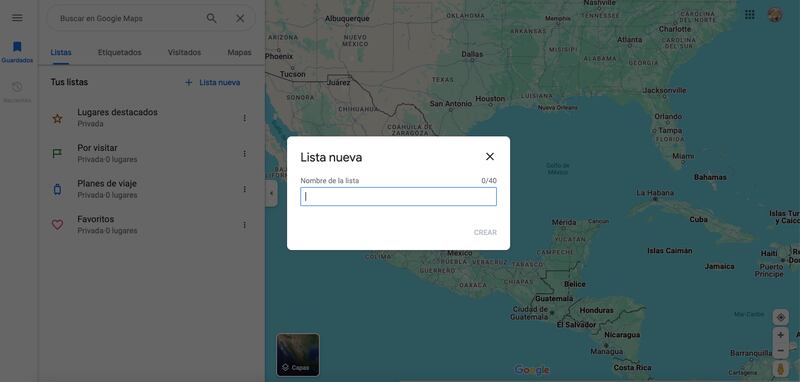Click Costa Rica label on the map
Screen dimensions: 800x382
632,367
